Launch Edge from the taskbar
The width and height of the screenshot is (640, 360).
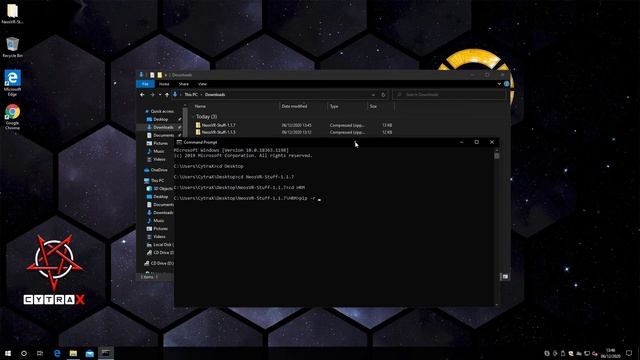coord(57,353)
